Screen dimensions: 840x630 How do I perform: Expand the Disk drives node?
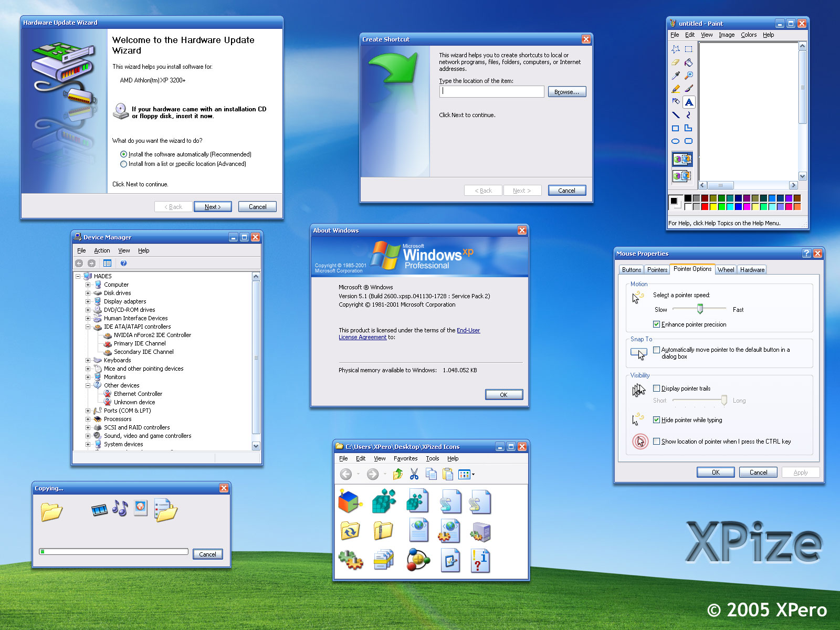click(x=88, y=293)
